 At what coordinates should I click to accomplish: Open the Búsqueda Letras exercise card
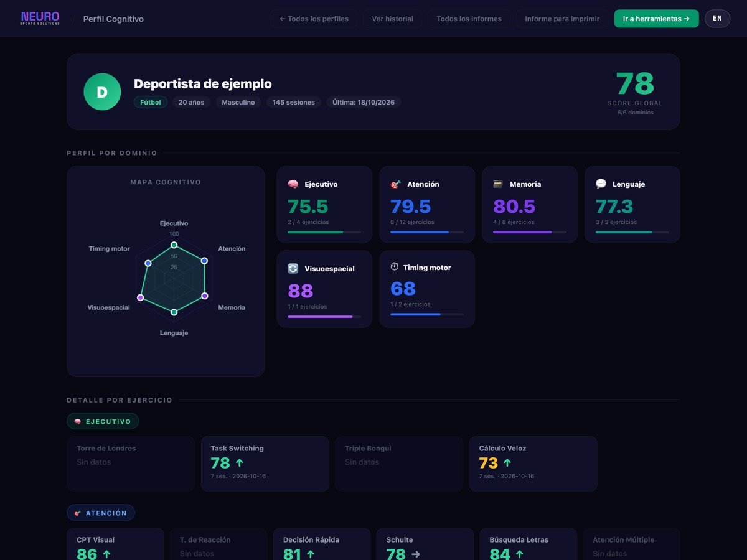pyautogui.click(x=528, y=544)
